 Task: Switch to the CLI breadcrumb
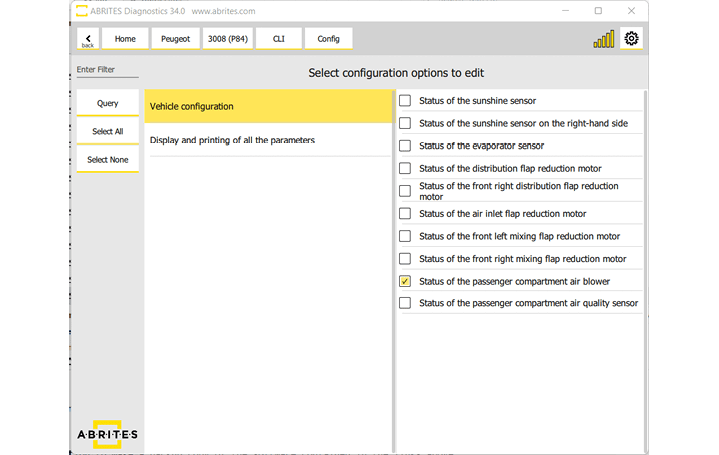[x=279, y=39]
